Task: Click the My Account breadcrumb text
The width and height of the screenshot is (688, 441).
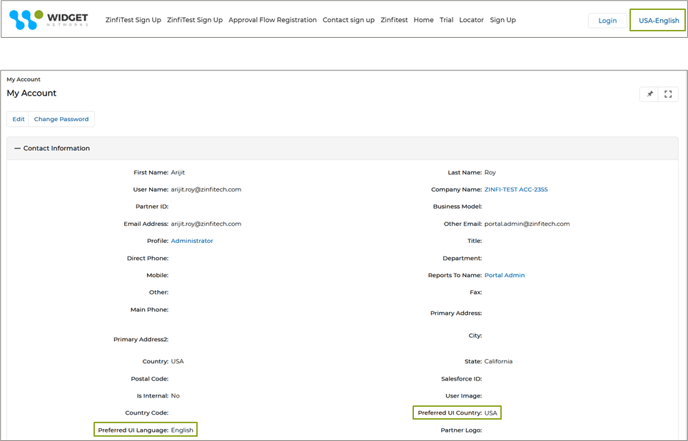Action: click(24, 79)
